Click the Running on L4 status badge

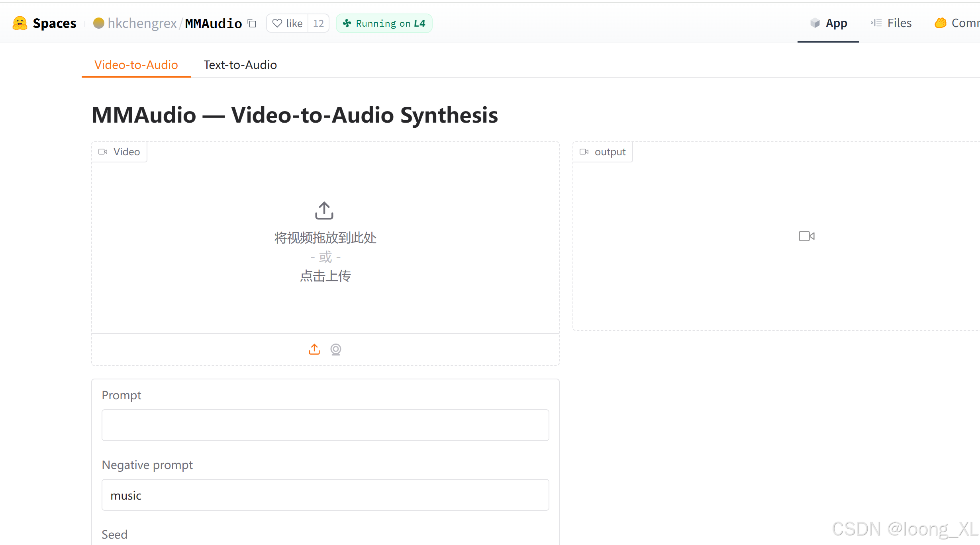[x=384, y=23]
